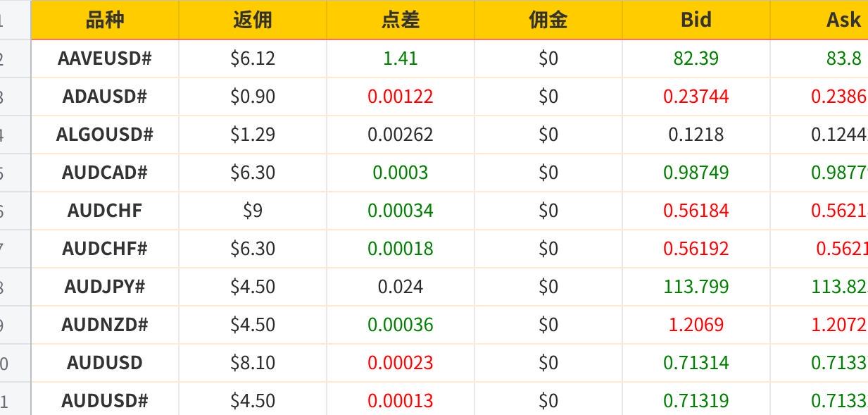
Task: Click the 点差 column header
Action: (x=401, y=20)
